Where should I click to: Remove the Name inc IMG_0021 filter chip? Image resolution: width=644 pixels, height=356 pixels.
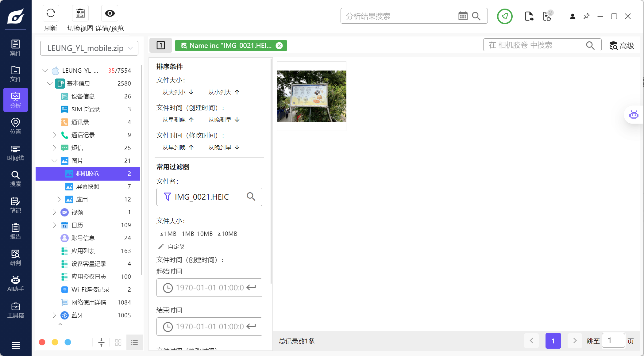click(279, 46)
